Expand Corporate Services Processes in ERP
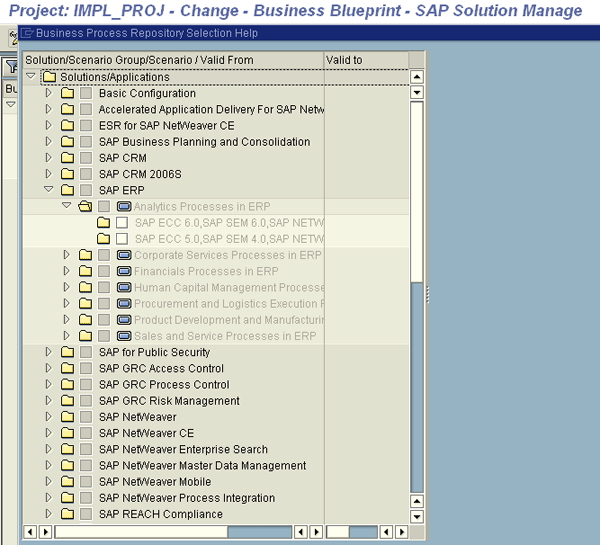 (x=67, y=255)
